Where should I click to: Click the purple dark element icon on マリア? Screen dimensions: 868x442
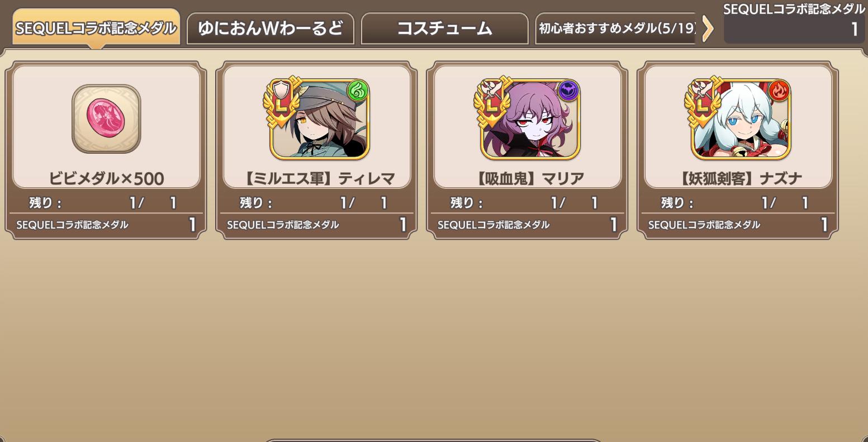(568, 90)
